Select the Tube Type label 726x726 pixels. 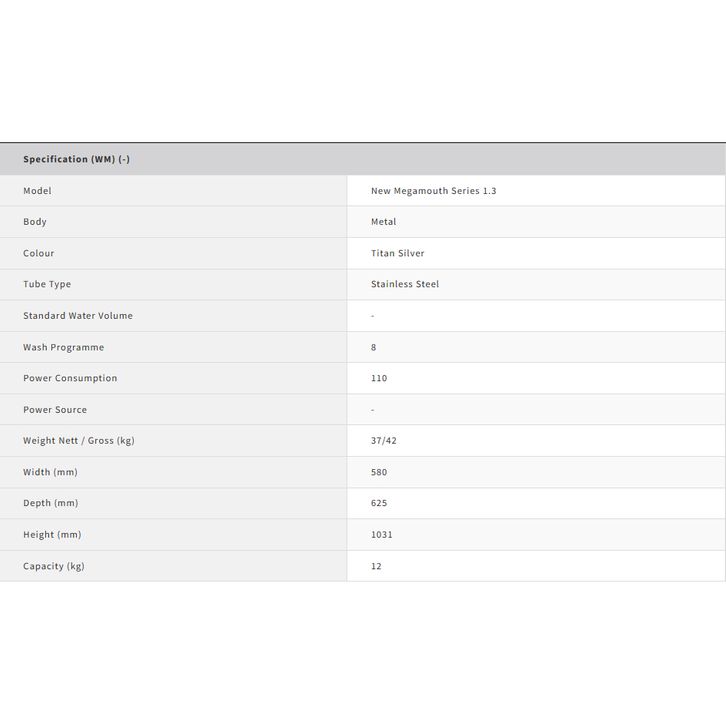click(47, 285)
